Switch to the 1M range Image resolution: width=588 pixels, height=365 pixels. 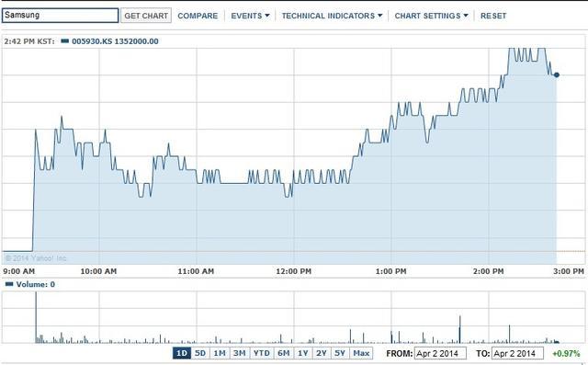point(220,353)
